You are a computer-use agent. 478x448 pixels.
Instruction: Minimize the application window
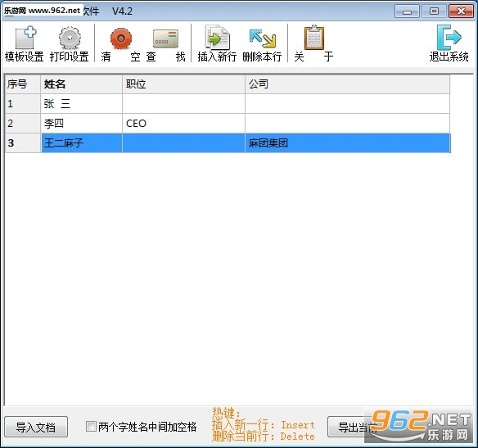407,11
